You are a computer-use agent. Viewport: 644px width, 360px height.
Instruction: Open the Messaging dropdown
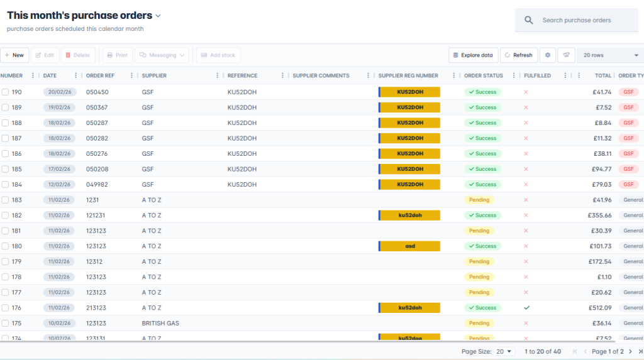pyautogui.click(x=162, y=55)
